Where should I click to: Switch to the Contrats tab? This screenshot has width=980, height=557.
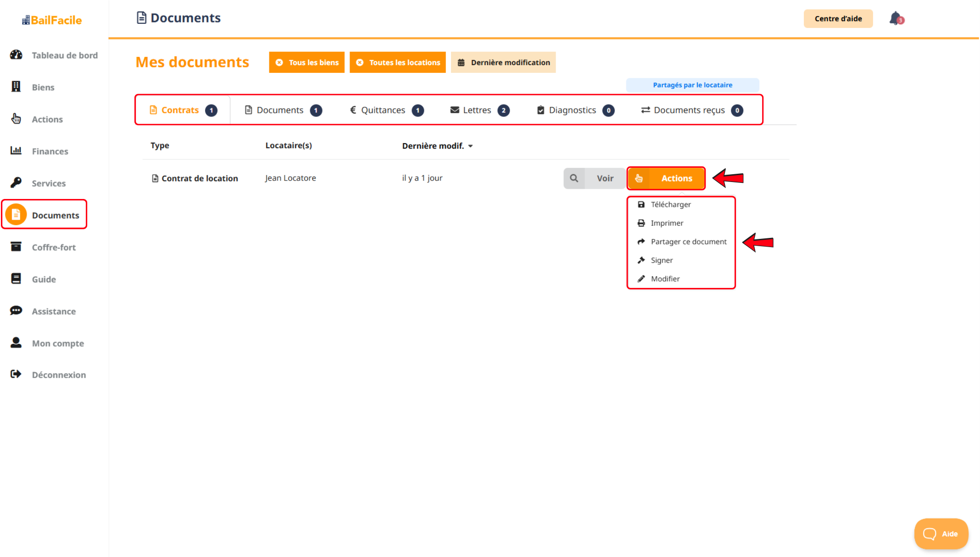pos(183,110)
